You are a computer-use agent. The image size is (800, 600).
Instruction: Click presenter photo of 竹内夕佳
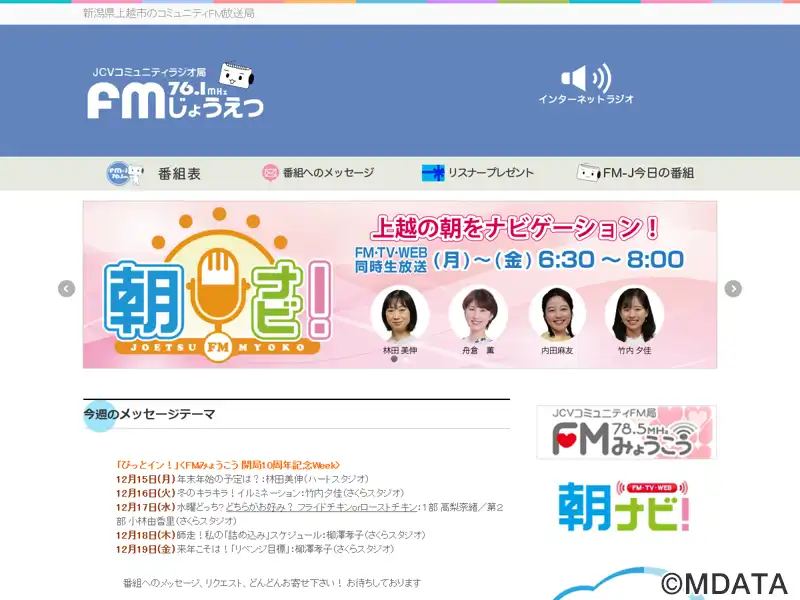point(634,314)
